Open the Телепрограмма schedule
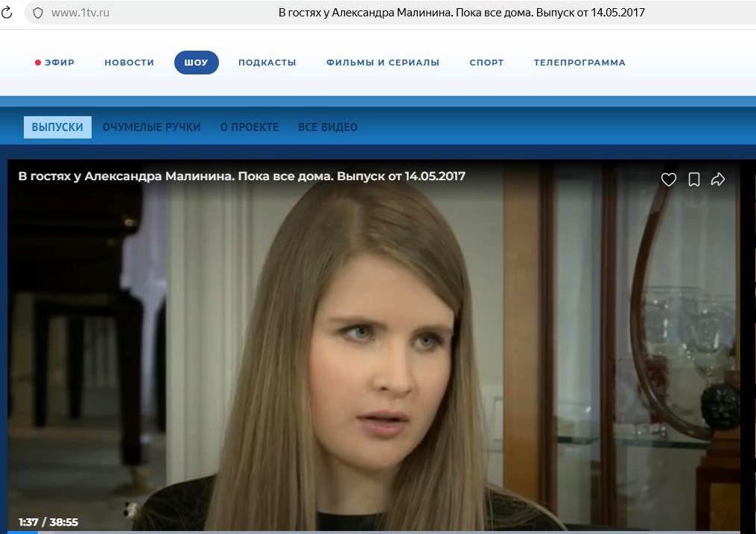756x534 pixels. tap(579, 63)
